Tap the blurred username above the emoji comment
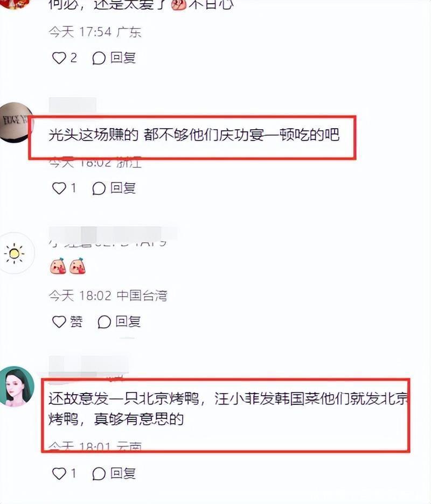Viewport: 431px width, 504px height. tap(113, 235)
